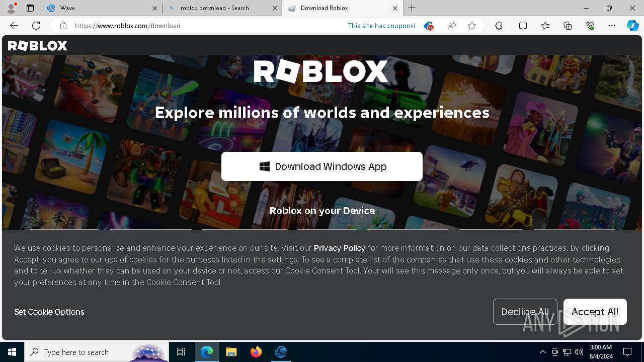This screenshot has height=362, width=644.
Task: Close the Wave tab
Action: point(154,8)
